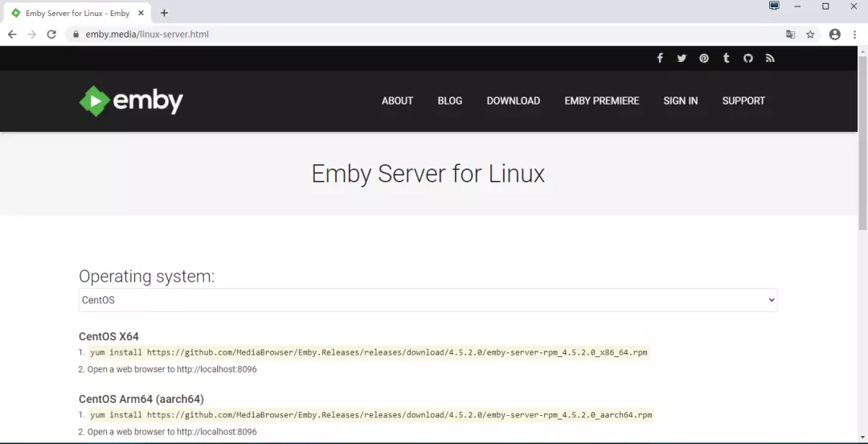Viewport: 868px width, 444px height.
Task: Open the DOWNLOAD menu item
Action: [513, 101]
